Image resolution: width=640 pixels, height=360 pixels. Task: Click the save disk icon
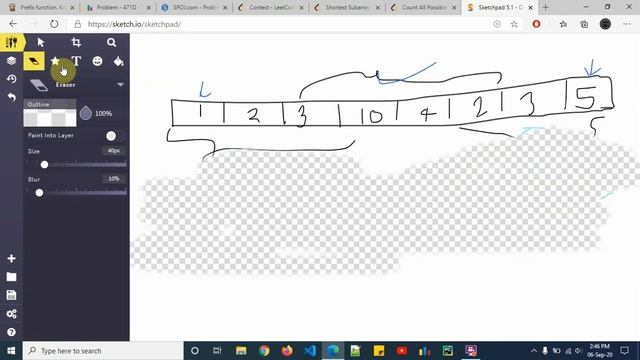coord(11,295)
